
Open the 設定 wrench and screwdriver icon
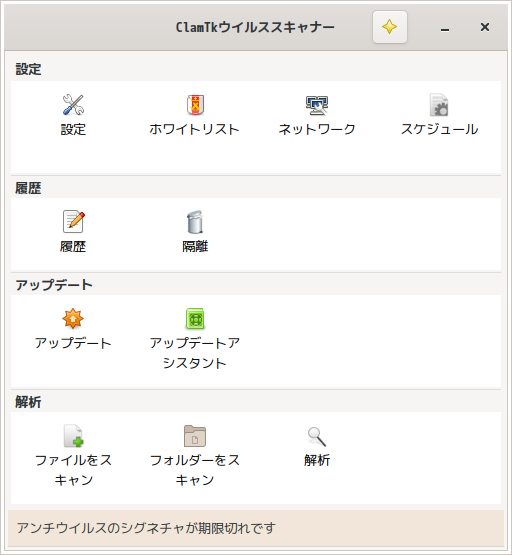tap(73, 105)
